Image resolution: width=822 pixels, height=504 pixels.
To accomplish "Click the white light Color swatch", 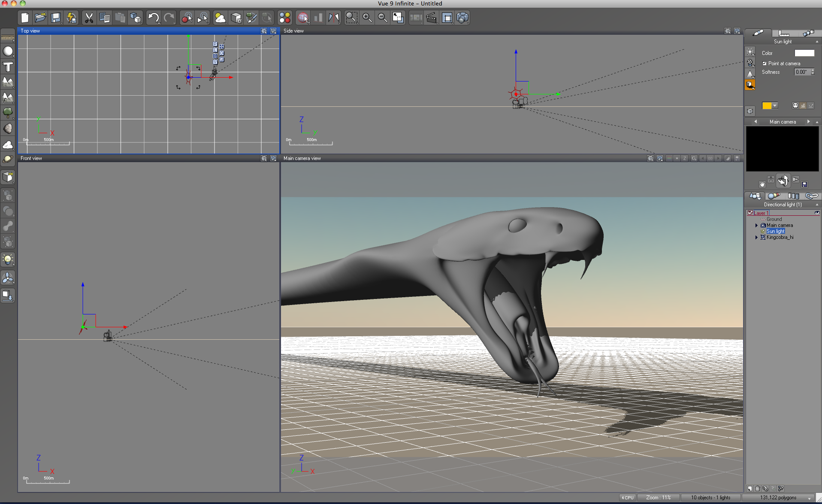I will click(804, 53).
